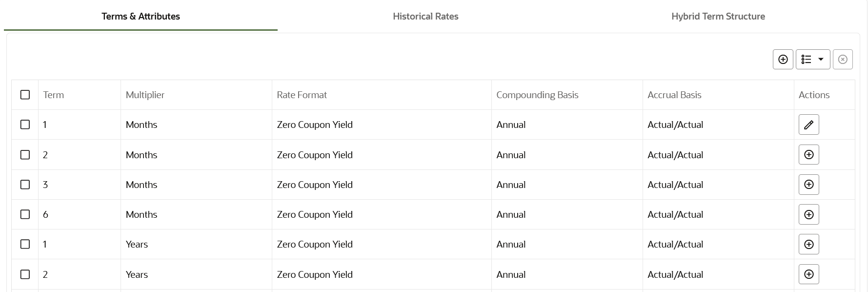This screenshot has height=292, width=868.
Task: Click the Add term plus icon in toolbar
Action: click(783, 59)
